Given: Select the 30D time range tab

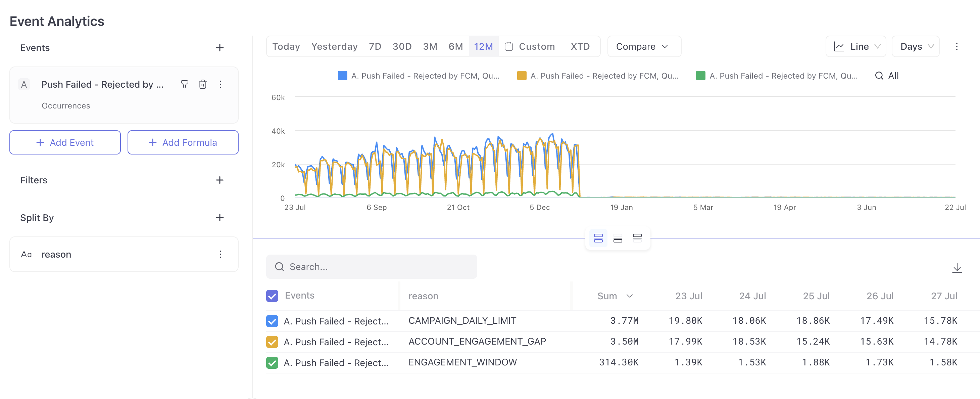Looking at the screenshot, I should click(x=402, y=46).
